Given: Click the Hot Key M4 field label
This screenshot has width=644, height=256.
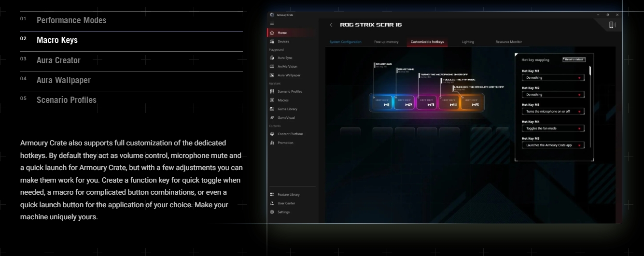Looking at the screenshot, I should (x=531, y=122).
